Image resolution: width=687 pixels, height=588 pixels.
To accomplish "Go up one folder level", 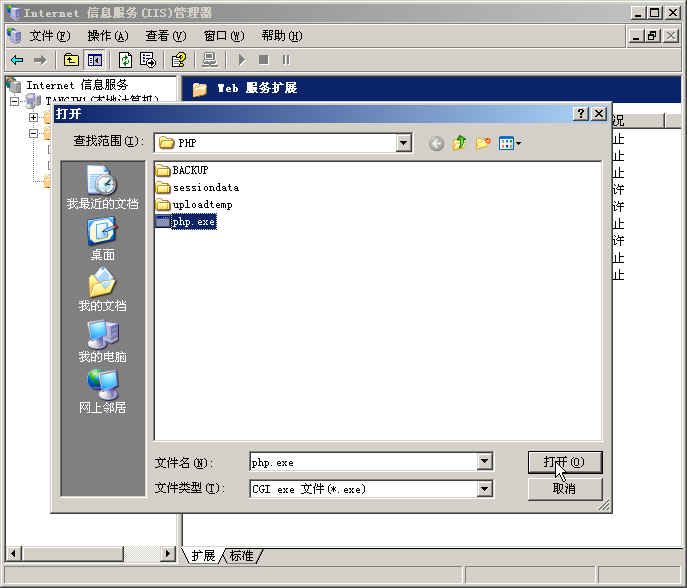I will coord(460,144).
